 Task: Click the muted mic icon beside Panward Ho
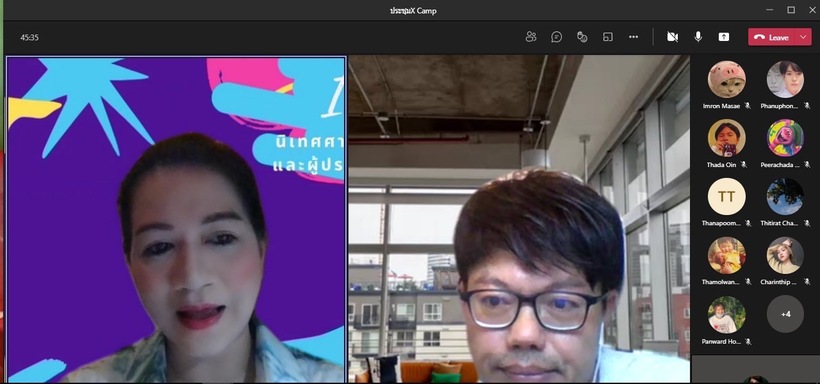pos(748,342)
